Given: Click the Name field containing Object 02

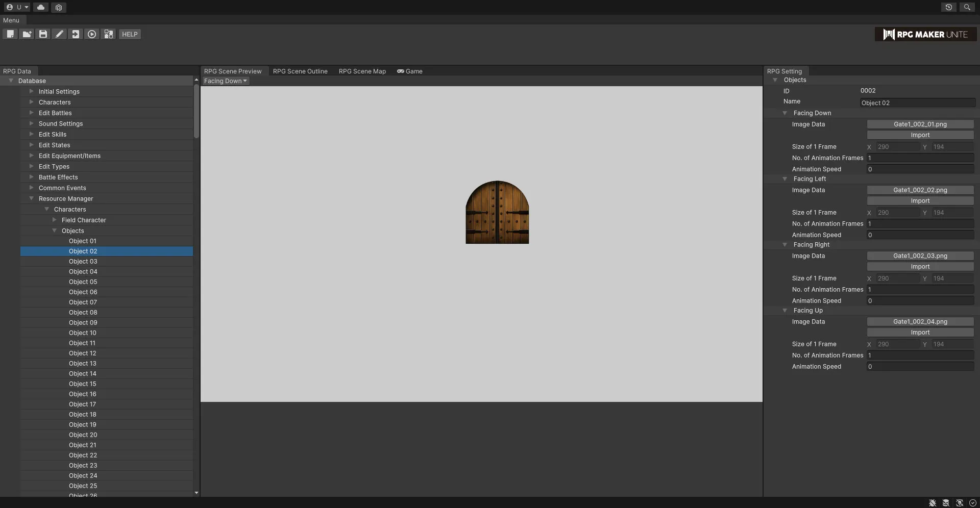Looking at the screenshot, I should coord(917,103).
